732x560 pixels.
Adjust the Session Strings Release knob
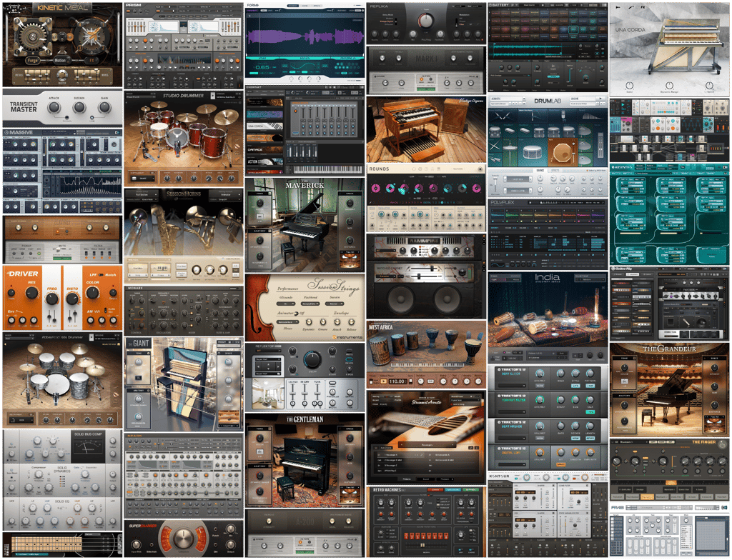tap(351, 322)
